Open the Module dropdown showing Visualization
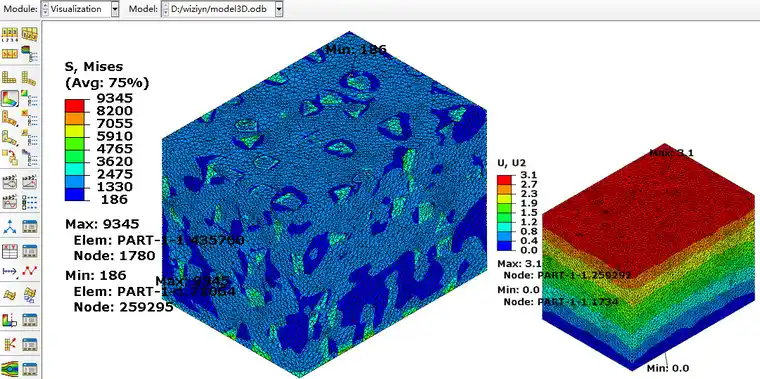Viewport: 760px width, 379px height. tap(80, 9)
